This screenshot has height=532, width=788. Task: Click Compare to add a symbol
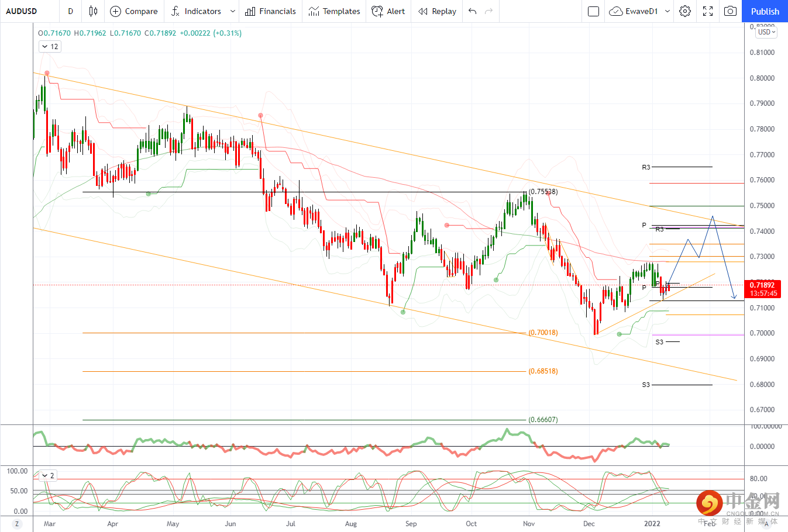[x=134, y=11]
